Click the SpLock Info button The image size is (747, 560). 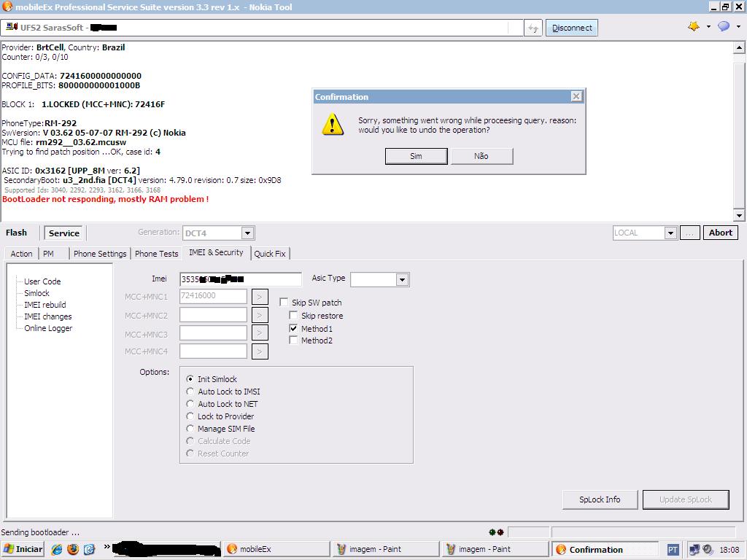point(600,499)
